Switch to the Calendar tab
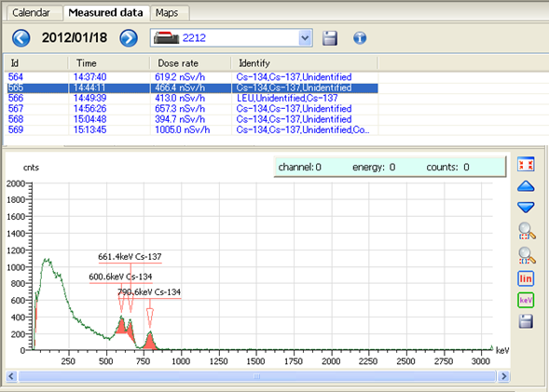Screen dimensions: 549x392 point(31,13)
